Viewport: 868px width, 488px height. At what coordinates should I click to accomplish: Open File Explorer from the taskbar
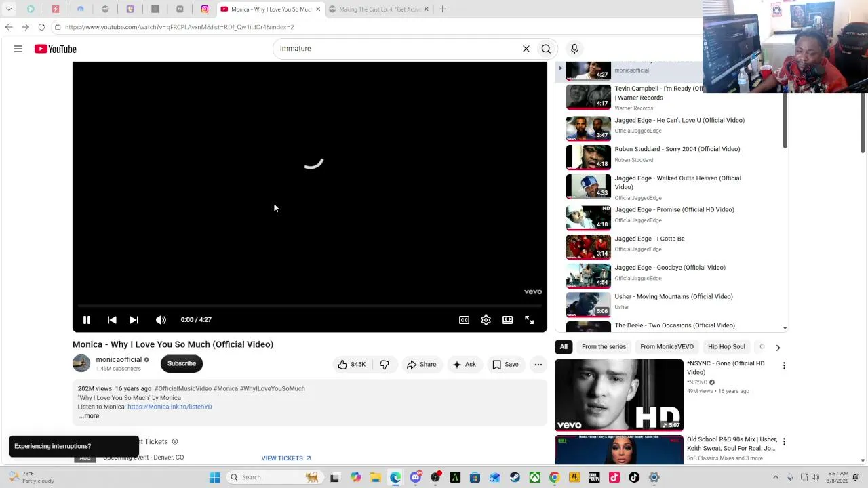pyautogui.click(x=375, y=477)
